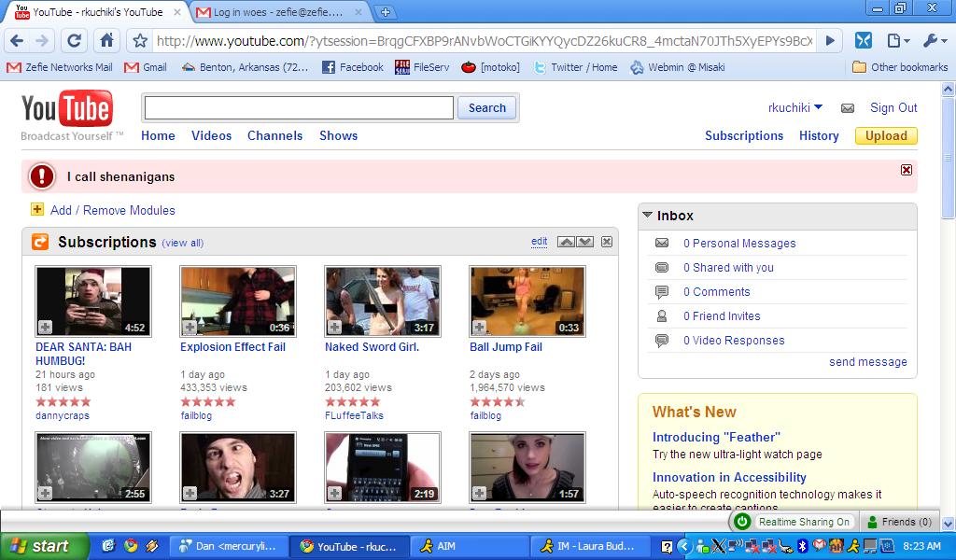Toggle Realtime Sharing On button
This screenshot has height=560, width=956.
793,522
